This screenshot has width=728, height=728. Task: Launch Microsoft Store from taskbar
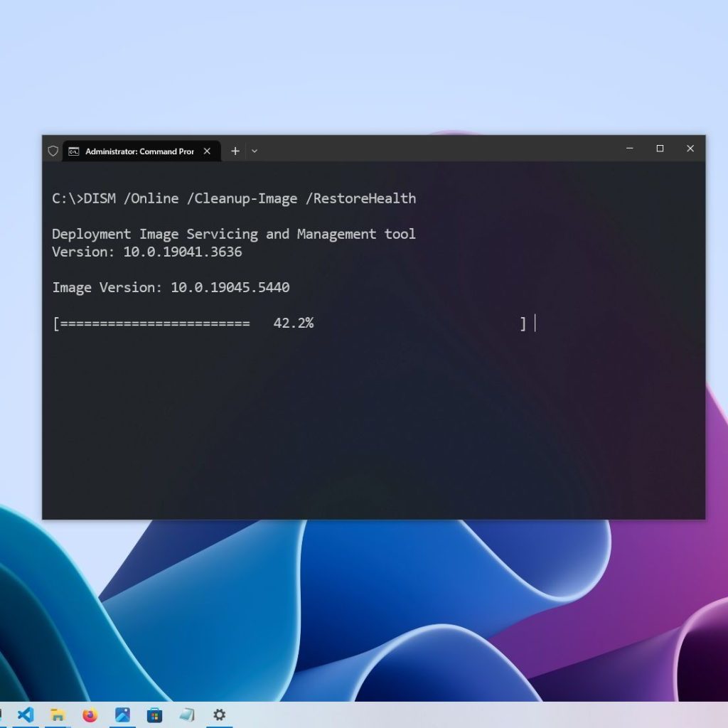point(154,714)
